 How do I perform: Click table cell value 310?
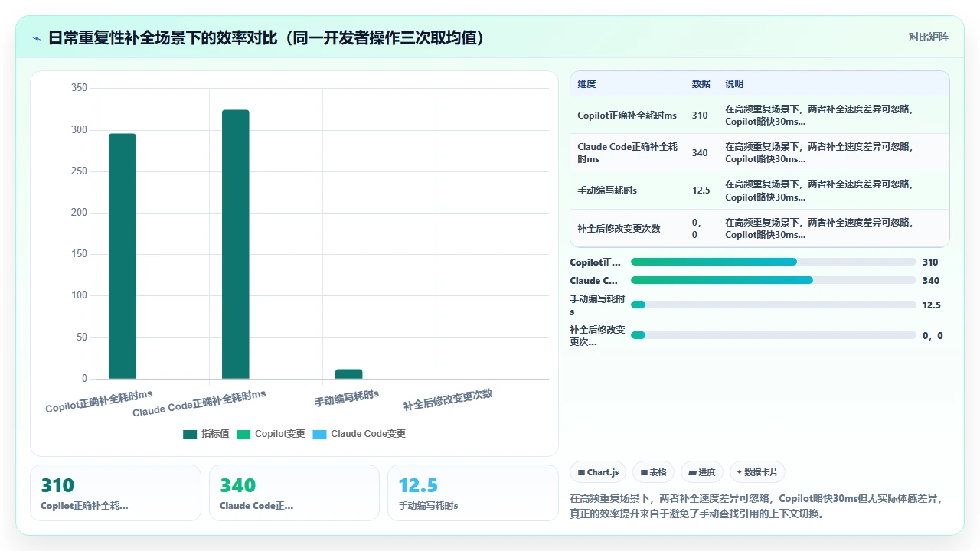700,116
